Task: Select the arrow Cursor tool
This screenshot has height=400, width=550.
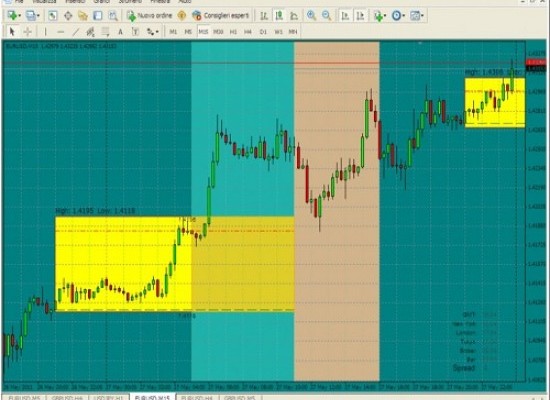Action: pyautogui.click(x=12, y=32)
